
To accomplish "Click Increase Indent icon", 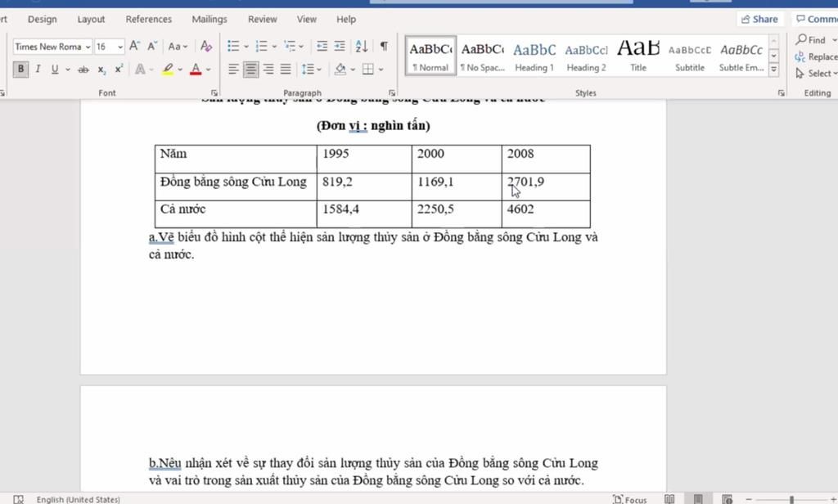I will [340, 46].
